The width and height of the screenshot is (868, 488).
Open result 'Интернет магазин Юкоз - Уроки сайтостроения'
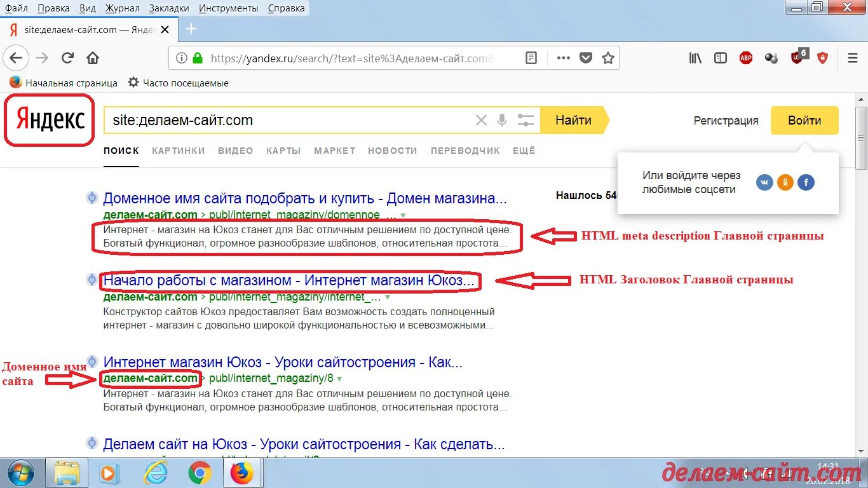click(283, 362)
